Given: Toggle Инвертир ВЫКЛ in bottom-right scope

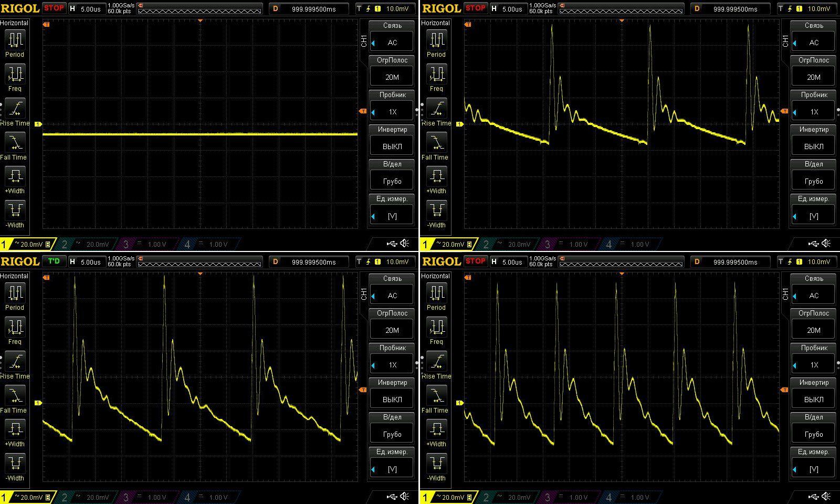Looking at the screenshot, I should tap(813, 400).
